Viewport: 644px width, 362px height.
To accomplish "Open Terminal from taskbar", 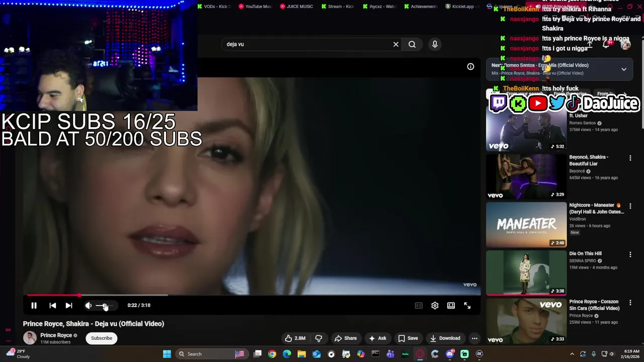I will [375, 354].
